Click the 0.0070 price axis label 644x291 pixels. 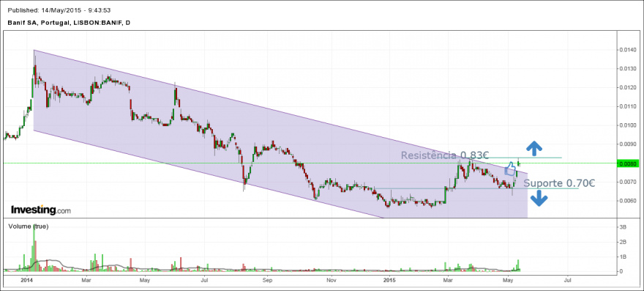[628, 182]
